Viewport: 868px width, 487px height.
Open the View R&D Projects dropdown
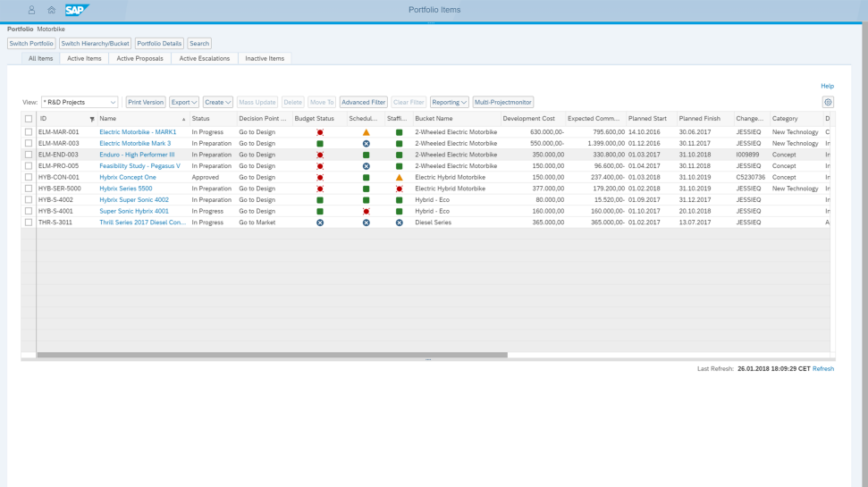(x=80, y=103)
